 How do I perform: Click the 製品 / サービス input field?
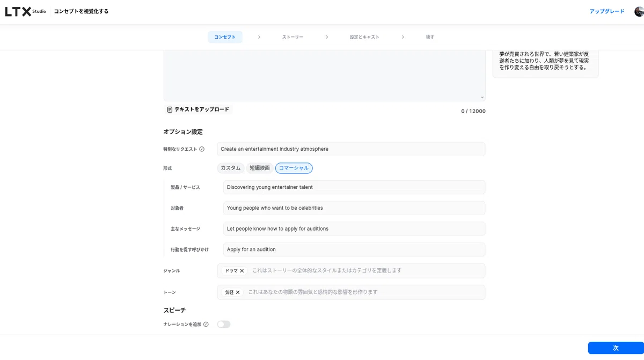tap(354, 187)
